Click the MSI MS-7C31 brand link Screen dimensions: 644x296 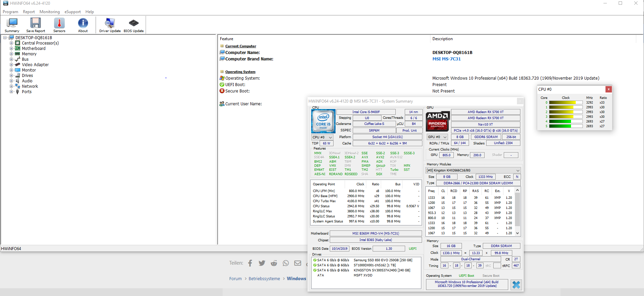click(x=446, y=59)
